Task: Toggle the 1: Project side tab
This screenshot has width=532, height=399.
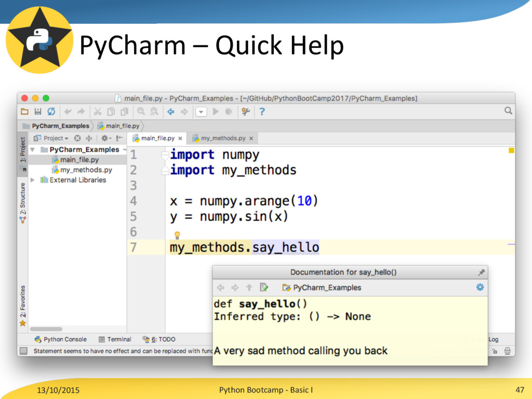Action: tap(23, 154)
